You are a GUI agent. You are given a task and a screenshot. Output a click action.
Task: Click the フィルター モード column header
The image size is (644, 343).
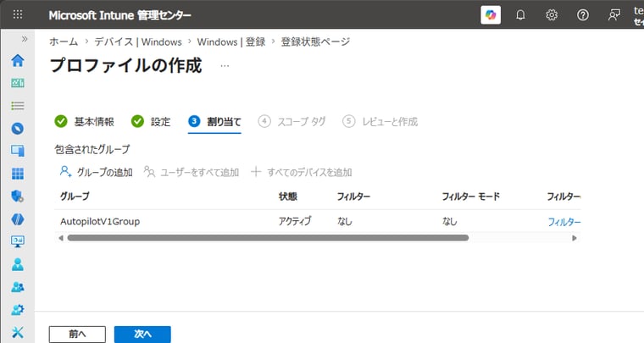coord(470,196)
